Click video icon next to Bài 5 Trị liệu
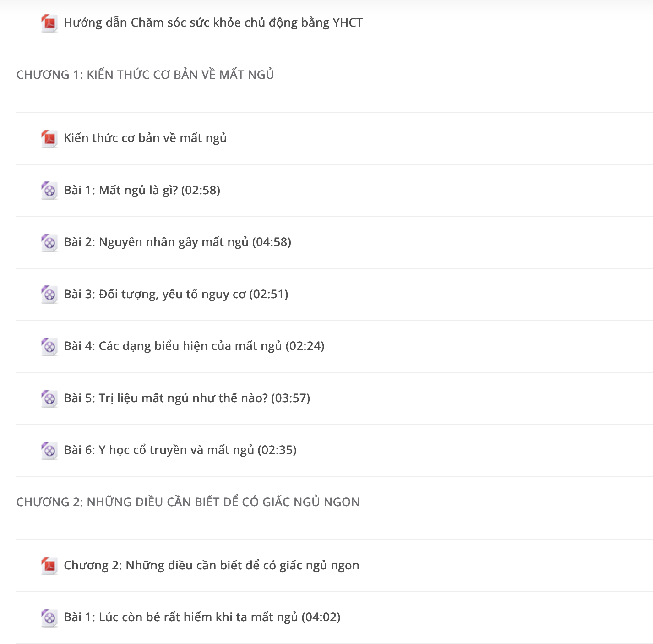The height and width of the screenshot is (644, 653). pos(49,398)
